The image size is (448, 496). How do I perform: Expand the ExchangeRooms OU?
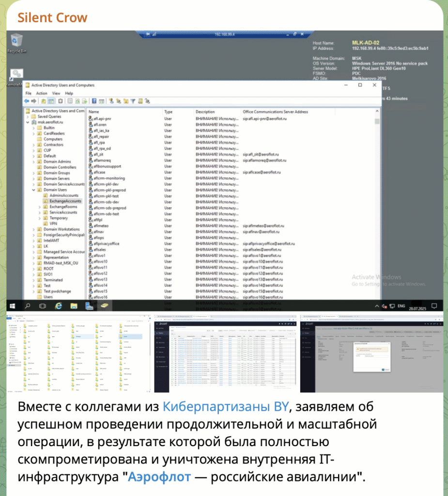tap(40, 207)
